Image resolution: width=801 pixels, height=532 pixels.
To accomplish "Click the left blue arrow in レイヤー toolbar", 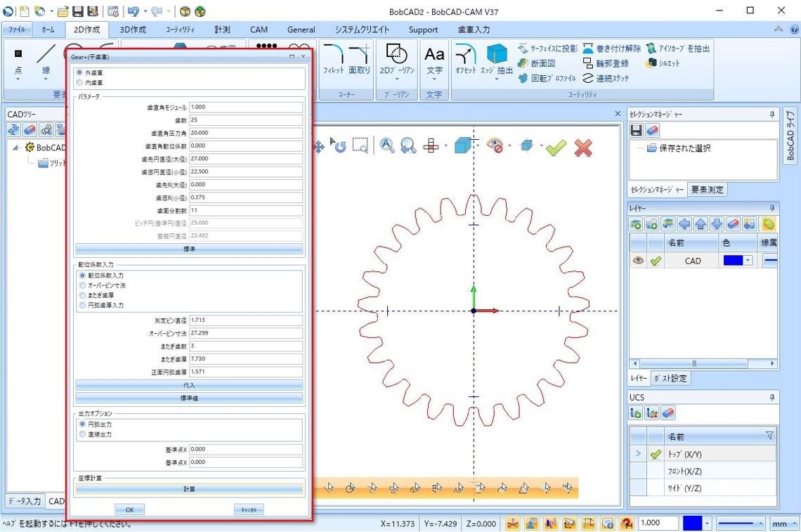I will click(x=684, y=224).
